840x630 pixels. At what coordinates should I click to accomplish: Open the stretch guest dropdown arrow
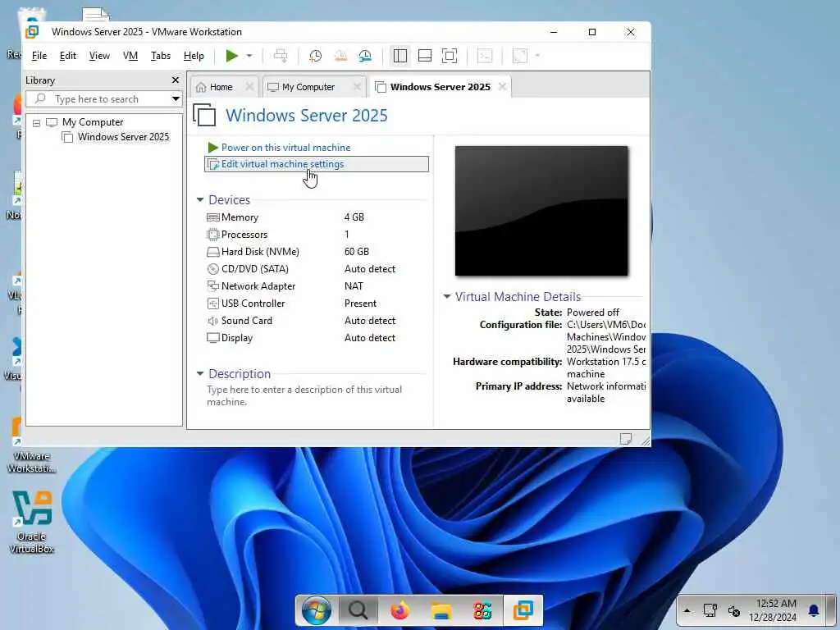click(x=537, y=56)
